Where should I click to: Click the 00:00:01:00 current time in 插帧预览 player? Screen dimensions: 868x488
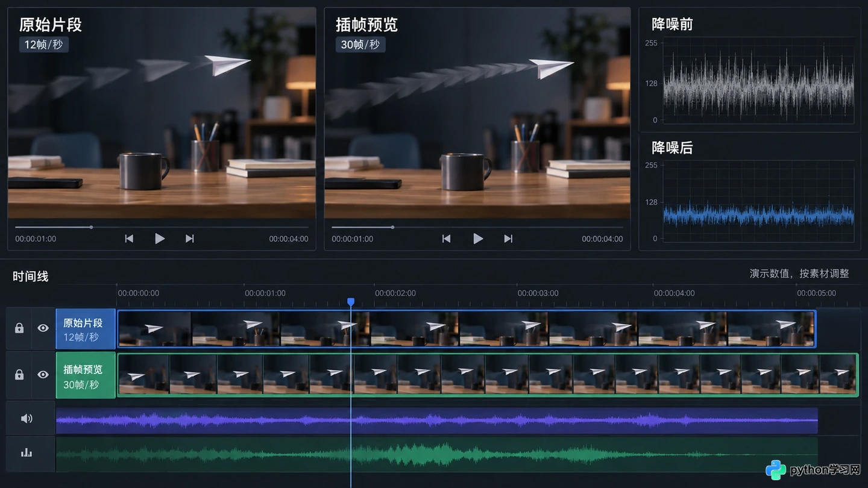pos(353,239)
